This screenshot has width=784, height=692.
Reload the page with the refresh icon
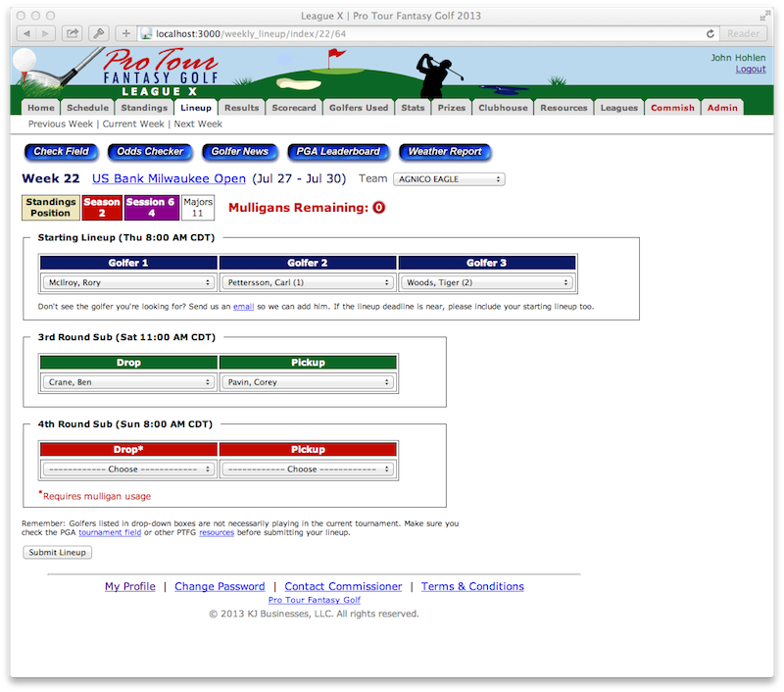pyautogui.click(x=710, y=33)
